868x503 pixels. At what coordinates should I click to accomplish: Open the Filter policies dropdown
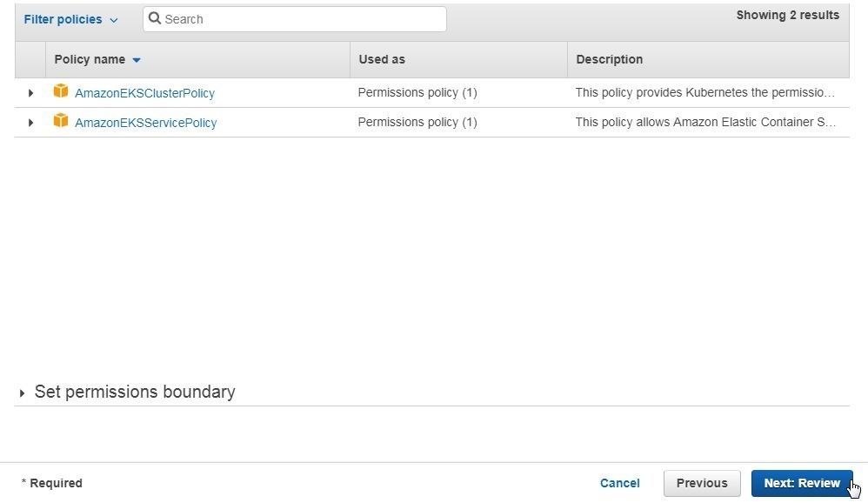pyautogui.click(x=70, y=19)
